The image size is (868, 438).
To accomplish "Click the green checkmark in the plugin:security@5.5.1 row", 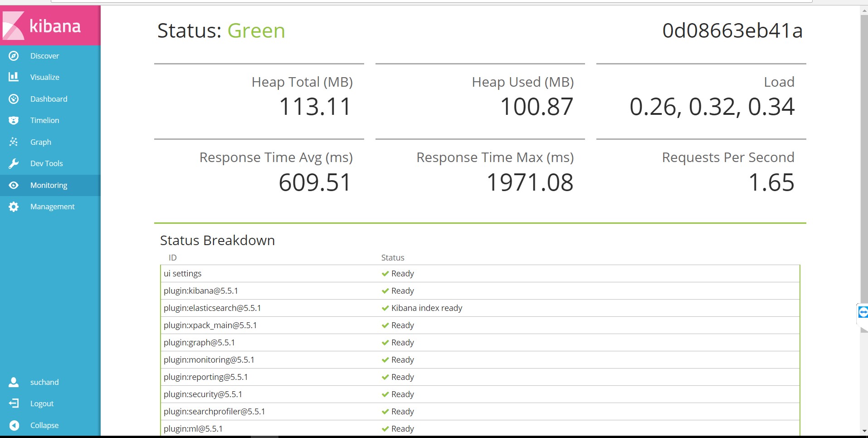I will 385,394.
